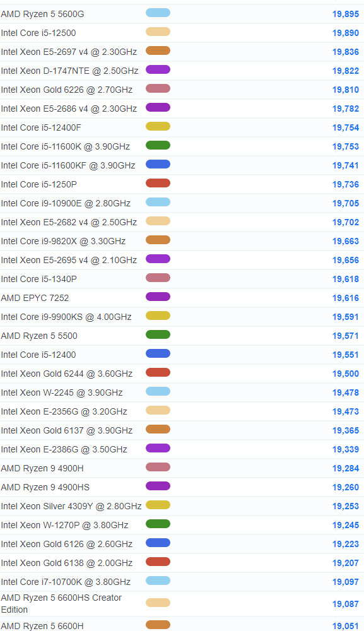Viewport: 364px width, 631px height.
Task: Click the orange swatch beside Xeon E5-2697 v4
Action: tap(158, 50)
